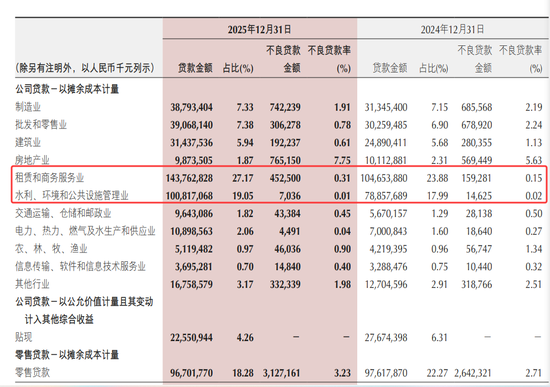Click the loan amount 38,793,404
The image size is (550, 387).
click(192, 107)
